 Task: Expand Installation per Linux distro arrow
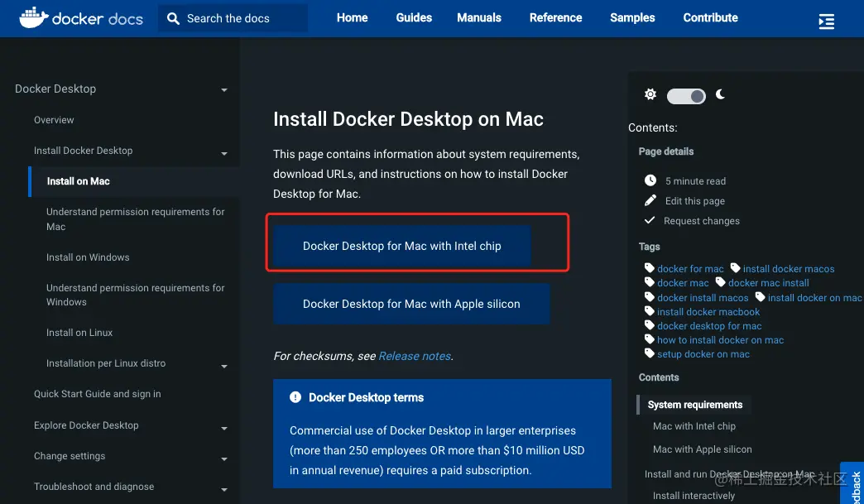click(224, 367)
